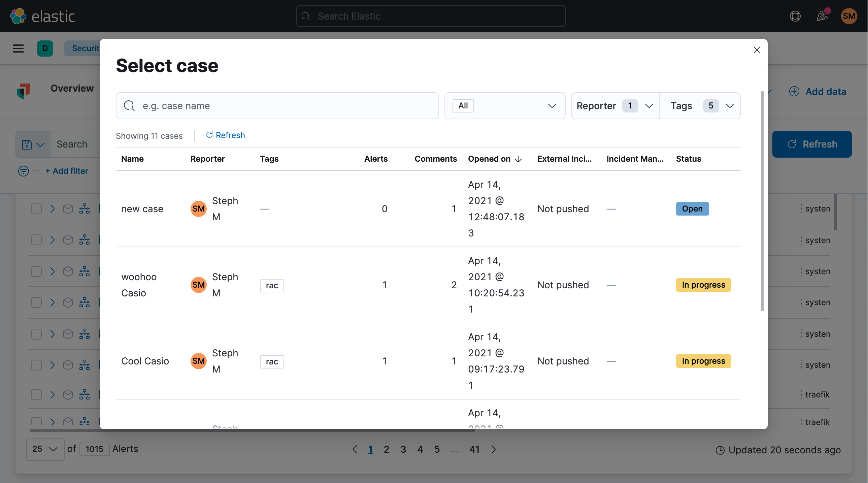Open the hamburger navigation menu
The width and height of the screenshot is (868, 483).
(18, 49)
